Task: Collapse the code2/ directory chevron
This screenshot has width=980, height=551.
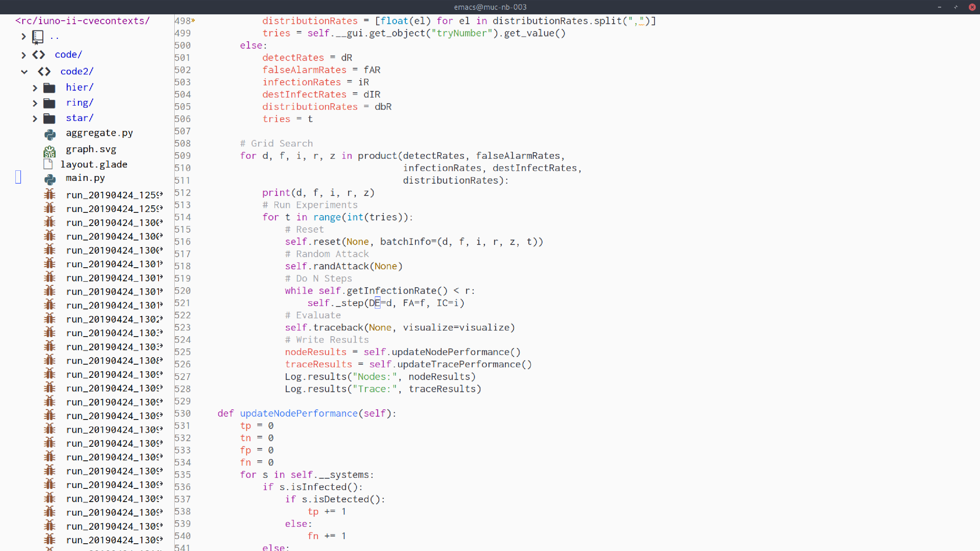Action: click(24, 72)
